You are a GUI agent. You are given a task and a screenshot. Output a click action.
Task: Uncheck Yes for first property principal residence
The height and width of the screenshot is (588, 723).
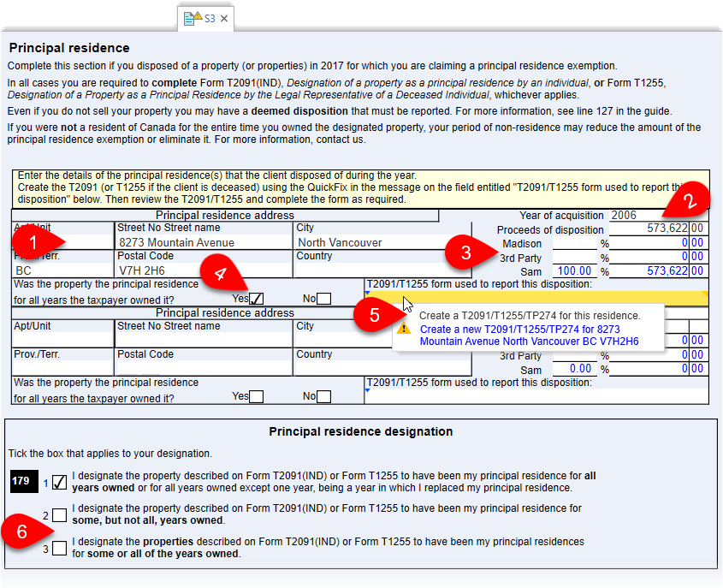[256, 299]
